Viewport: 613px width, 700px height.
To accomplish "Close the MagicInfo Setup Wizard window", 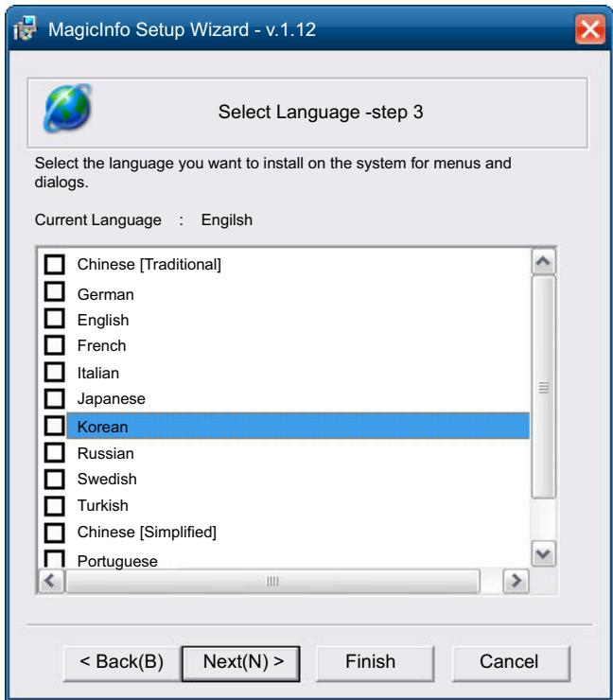I will pos(590,29).
